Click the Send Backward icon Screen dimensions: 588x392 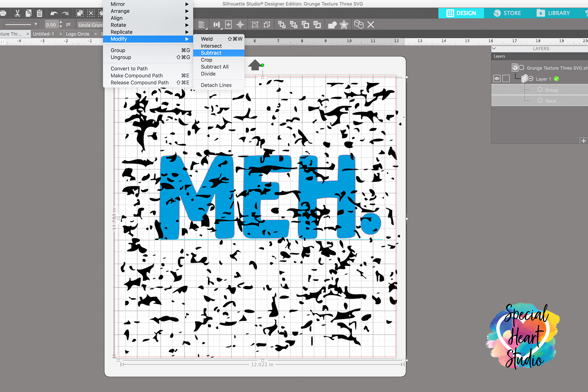click(317, 25)
